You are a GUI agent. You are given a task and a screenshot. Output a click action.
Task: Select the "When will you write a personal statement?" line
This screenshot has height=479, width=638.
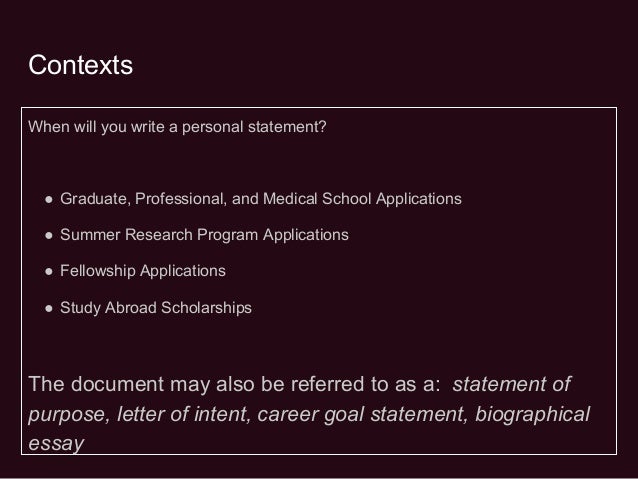tap(177, 128)
